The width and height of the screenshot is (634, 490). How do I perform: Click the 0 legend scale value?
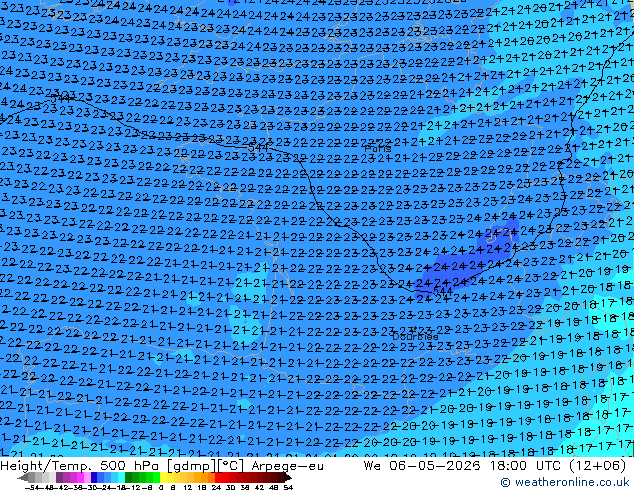click(161, 487)
